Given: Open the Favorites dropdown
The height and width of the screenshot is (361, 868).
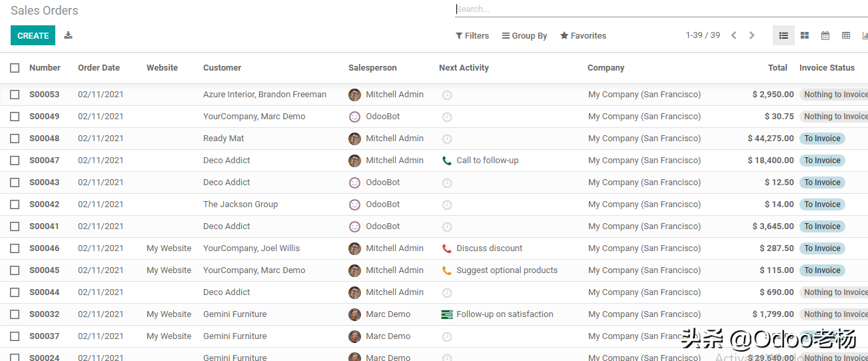Looking at the screenshot, I should pyautogui.click(x=583, y=36).
